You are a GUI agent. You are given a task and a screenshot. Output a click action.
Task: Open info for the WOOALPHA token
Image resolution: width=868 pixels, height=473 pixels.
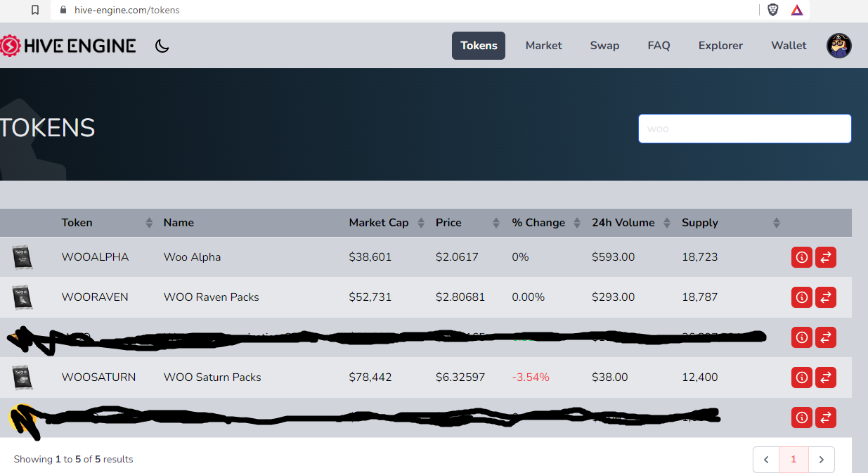point(802,257)
